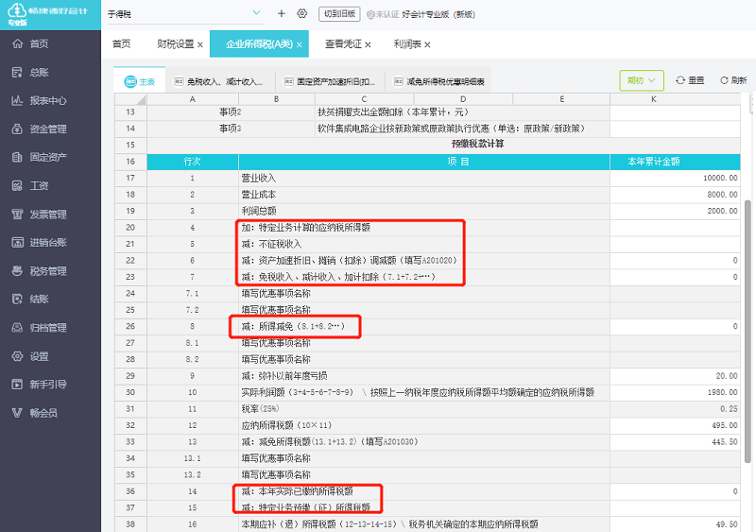
Task: Click 营业成本 amount cell 8000.00
Action: [675, 195]
